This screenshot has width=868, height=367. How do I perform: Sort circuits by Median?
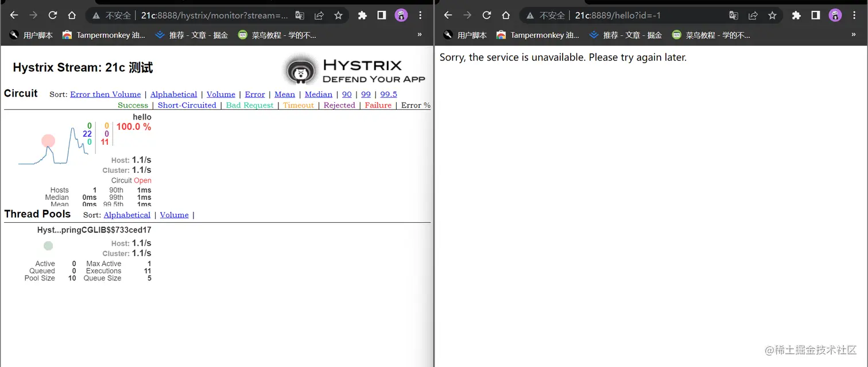(x=319, y=94)
